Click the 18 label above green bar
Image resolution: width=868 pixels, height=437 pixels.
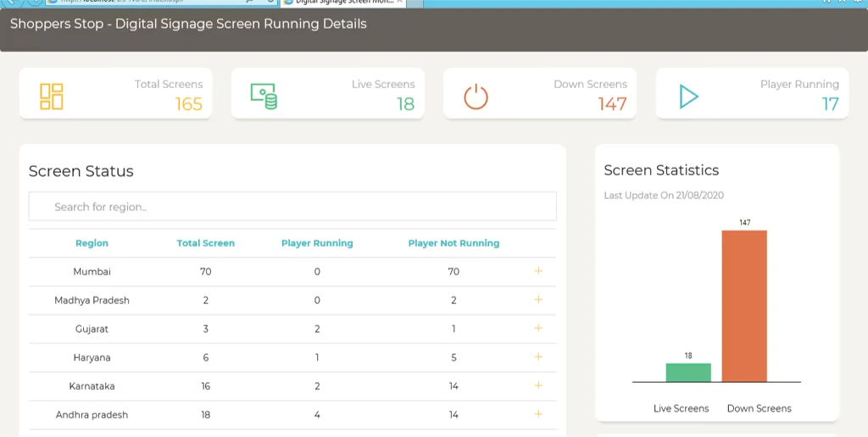click(688, 356)
